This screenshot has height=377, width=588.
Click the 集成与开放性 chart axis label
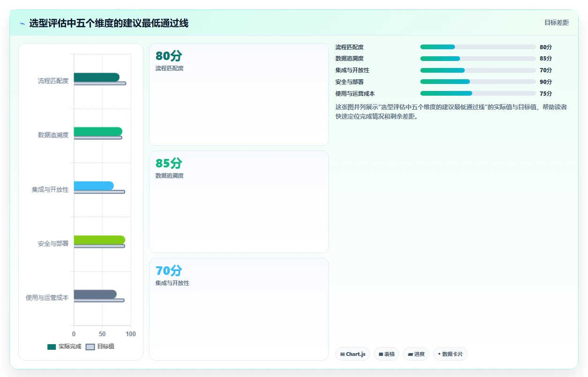click(50, 189)
